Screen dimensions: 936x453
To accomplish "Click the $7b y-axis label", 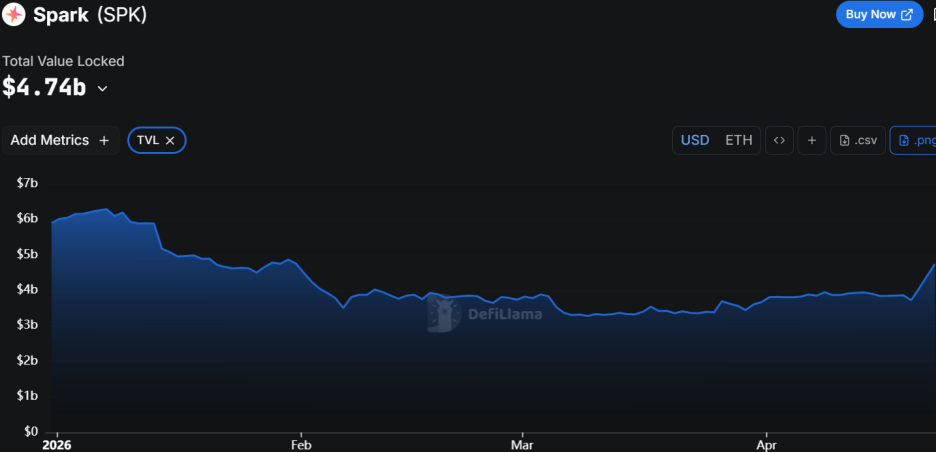I will coord(27,183).
